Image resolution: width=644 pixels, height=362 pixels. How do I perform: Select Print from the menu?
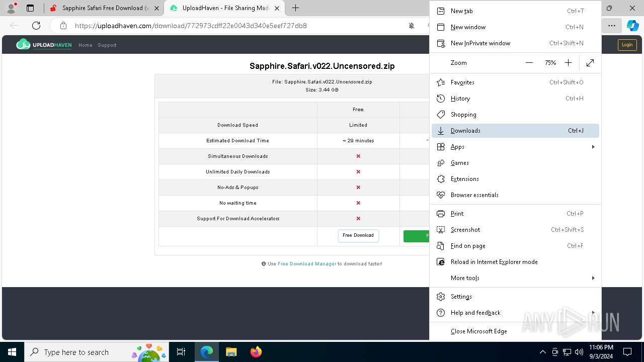[515, 214]
